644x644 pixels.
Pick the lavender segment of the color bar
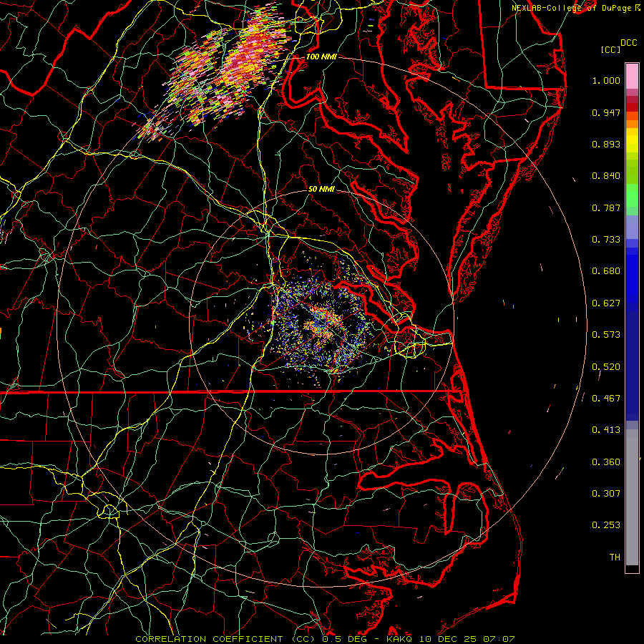[x=632, y=227]
